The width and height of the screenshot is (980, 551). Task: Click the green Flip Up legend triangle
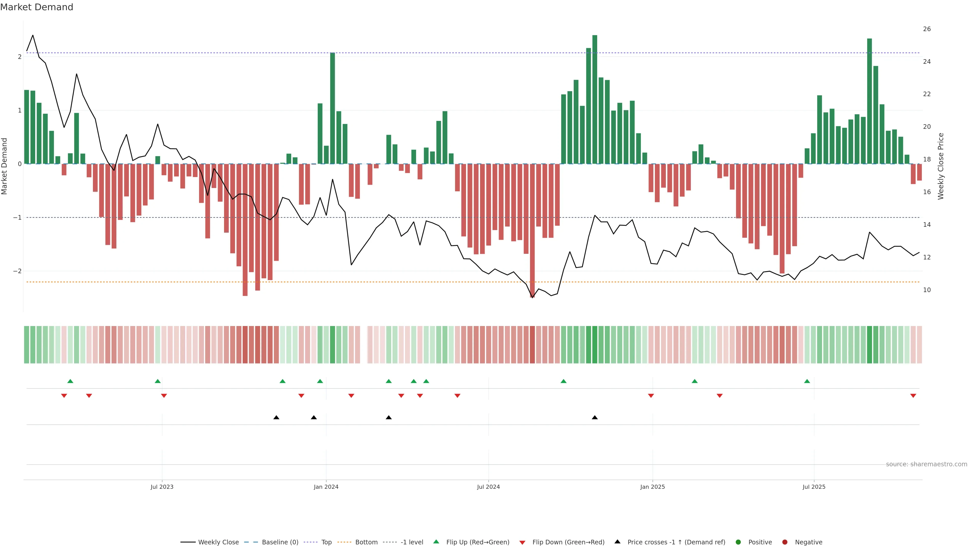pyautogui.click(x=436, y=542)
